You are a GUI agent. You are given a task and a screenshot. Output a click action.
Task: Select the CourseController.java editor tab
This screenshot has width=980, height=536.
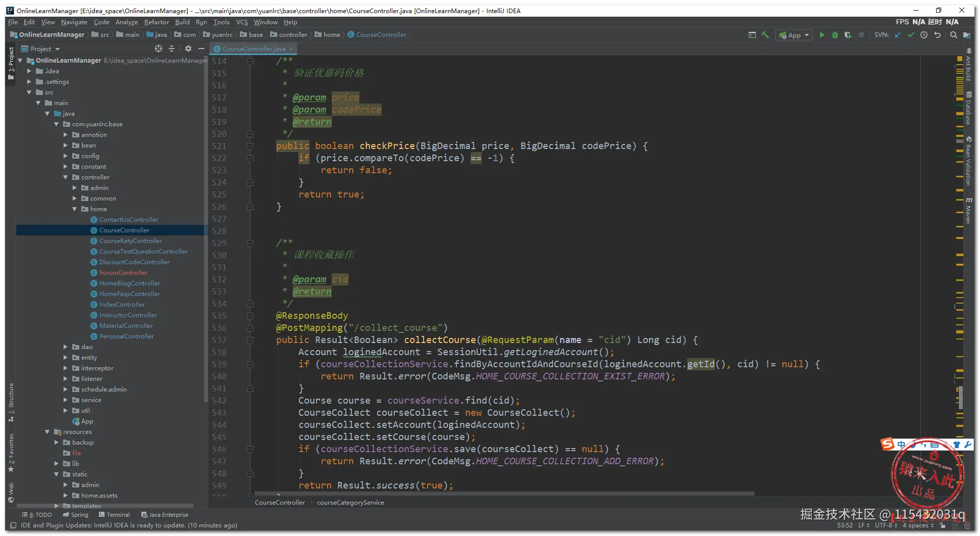[x=253, y=48]
